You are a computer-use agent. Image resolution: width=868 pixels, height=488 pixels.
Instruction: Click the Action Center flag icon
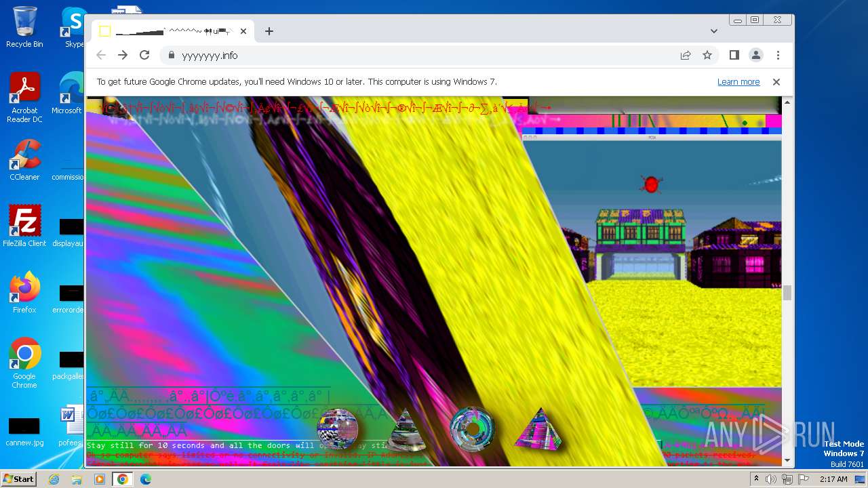[x=804, y=479]
